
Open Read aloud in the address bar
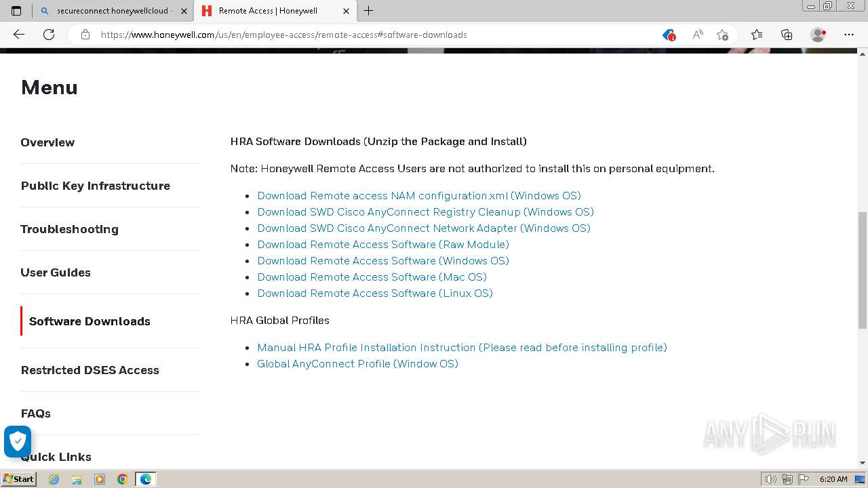(x=697, y=35)
